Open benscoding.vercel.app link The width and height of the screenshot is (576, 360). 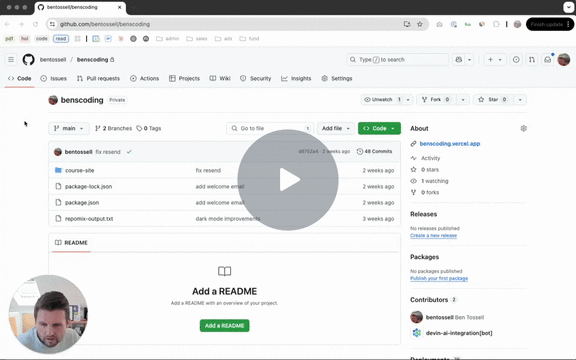tap(450, 144)
